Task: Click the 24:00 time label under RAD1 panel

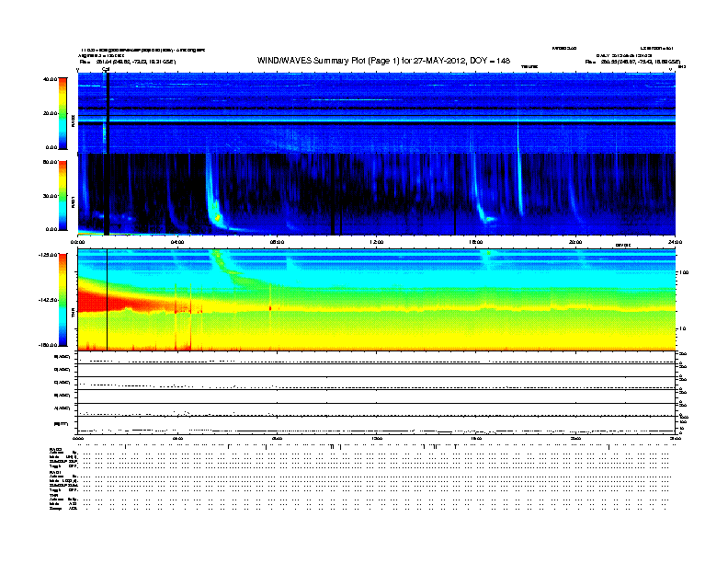Action: click(x=675, y=242)
